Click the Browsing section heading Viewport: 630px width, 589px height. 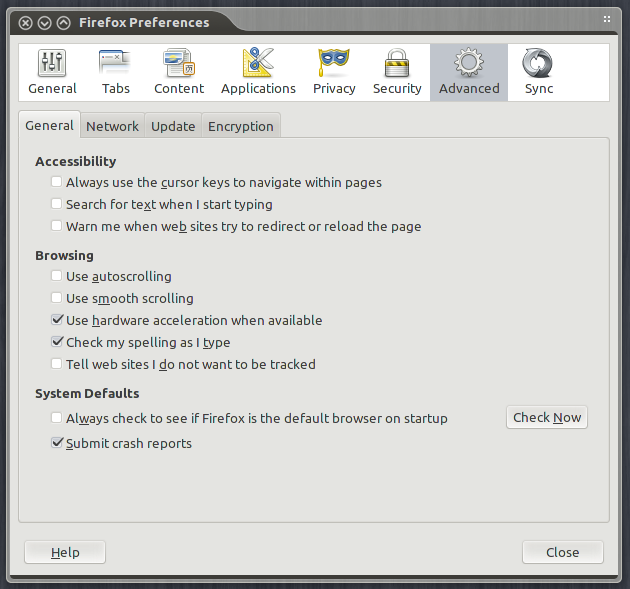click(64, 256)
